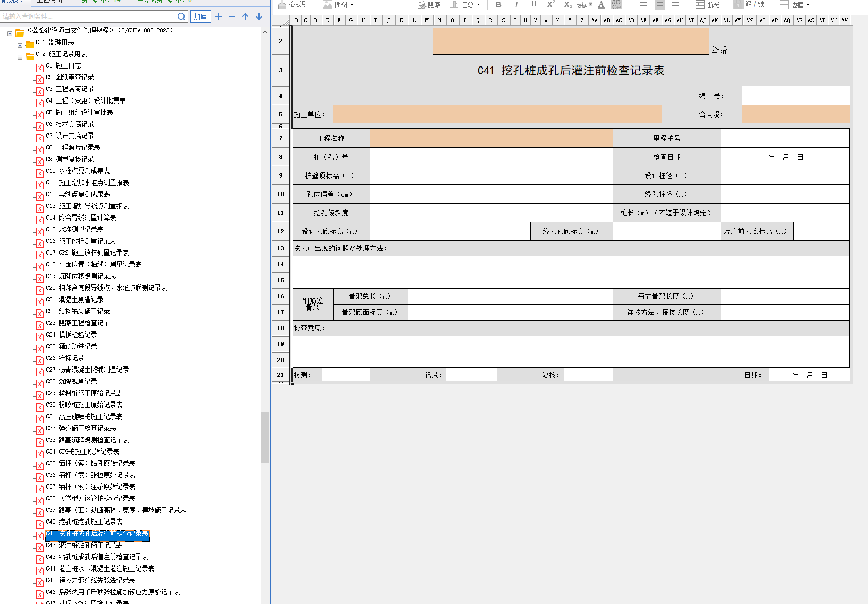Image resolution: width=868 pixels, height=604 pixels.
Task: Apply superscript formatting
Action: (x=551, y=5)
